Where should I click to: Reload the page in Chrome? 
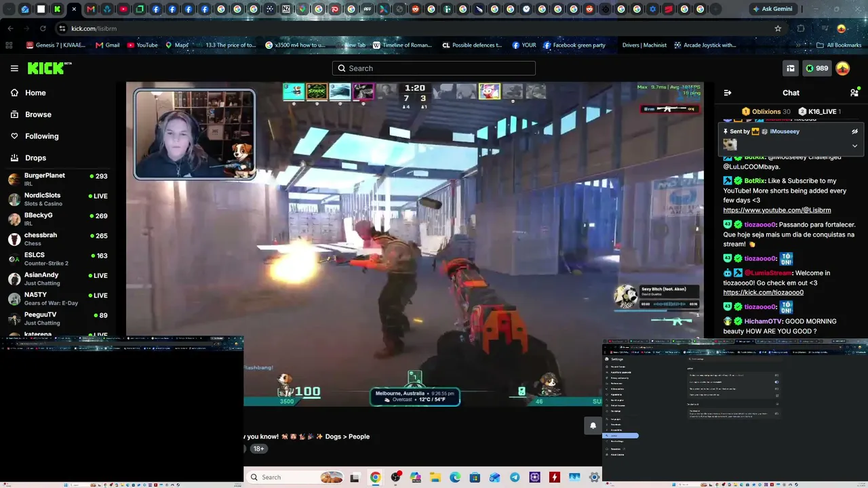(43, 28)
